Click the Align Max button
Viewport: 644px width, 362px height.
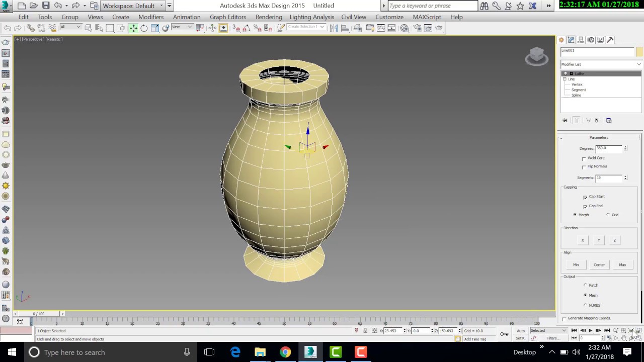pos(622,265)
